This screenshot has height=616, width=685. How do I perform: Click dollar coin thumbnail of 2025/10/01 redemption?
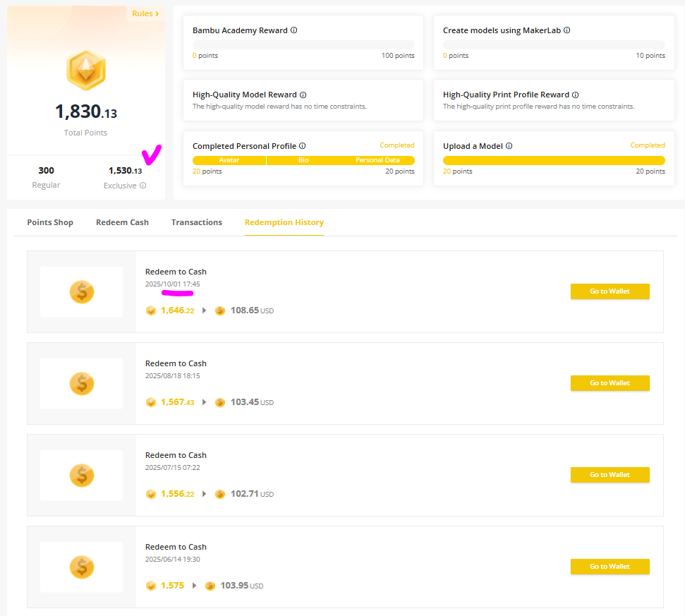tap(82, 292)
